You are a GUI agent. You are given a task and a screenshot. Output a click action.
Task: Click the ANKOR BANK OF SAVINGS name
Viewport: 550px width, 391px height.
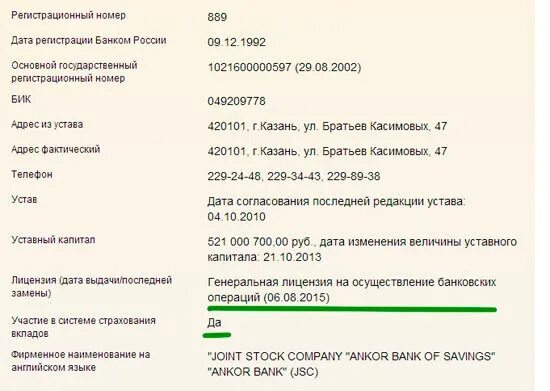click(x=421, y=356)
